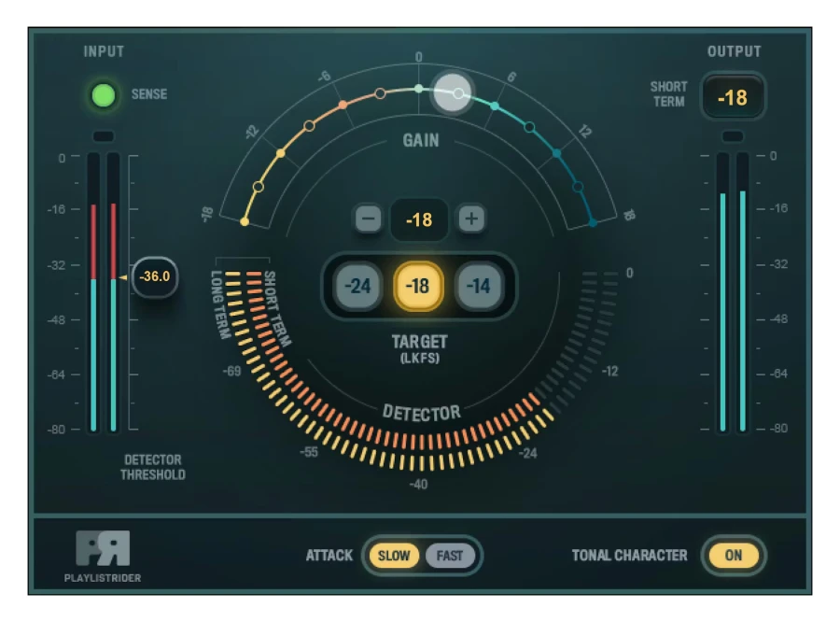The height and width of the screenshot is (622, 840).
Task: Set Attack to Fast
Action: pos(450,556)
